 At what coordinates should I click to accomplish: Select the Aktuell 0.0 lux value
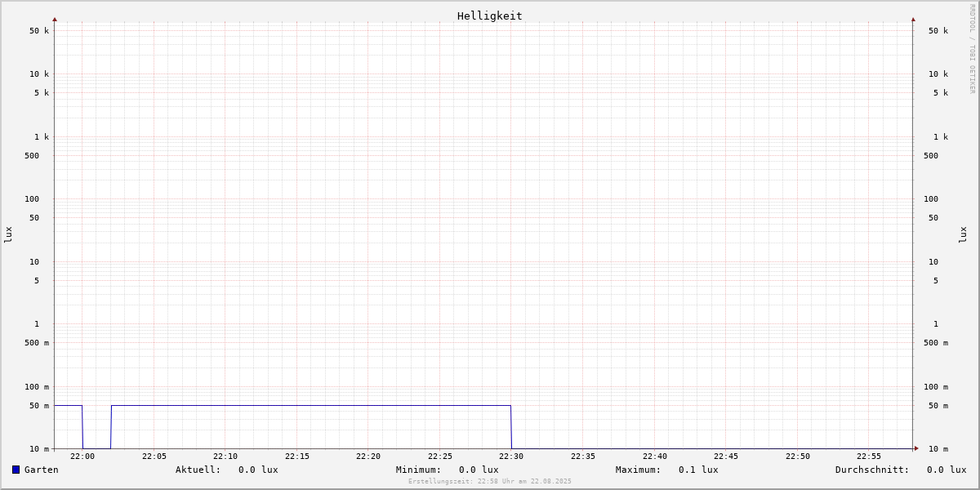258,470
